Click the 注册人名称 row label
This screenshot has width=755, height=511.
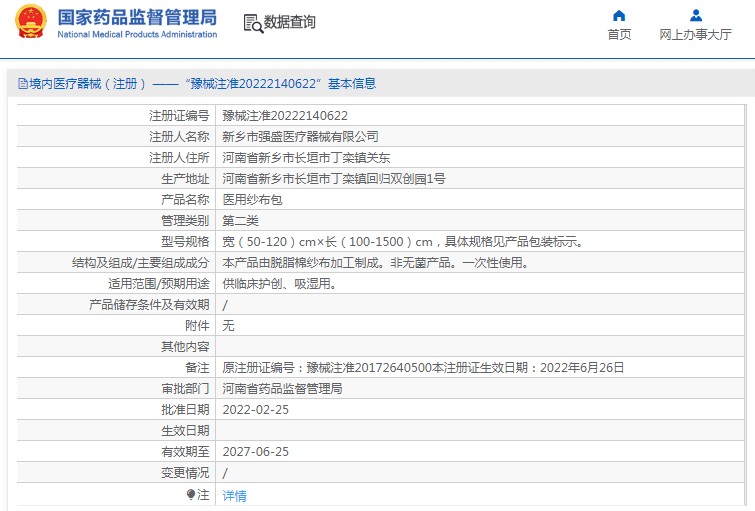(179, 137)
